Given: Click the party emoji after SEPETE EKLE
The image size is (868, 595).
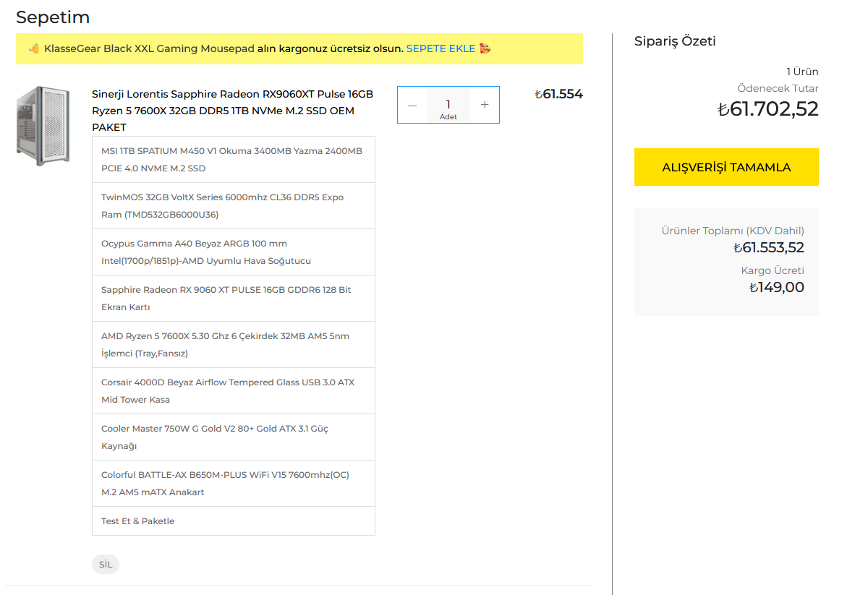Looking at the screenshot, I should pos(485,48).
